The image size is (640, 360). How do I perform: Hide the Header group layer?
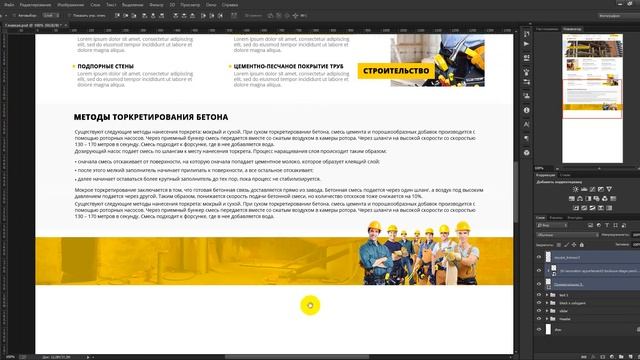(x=539, y=319)
